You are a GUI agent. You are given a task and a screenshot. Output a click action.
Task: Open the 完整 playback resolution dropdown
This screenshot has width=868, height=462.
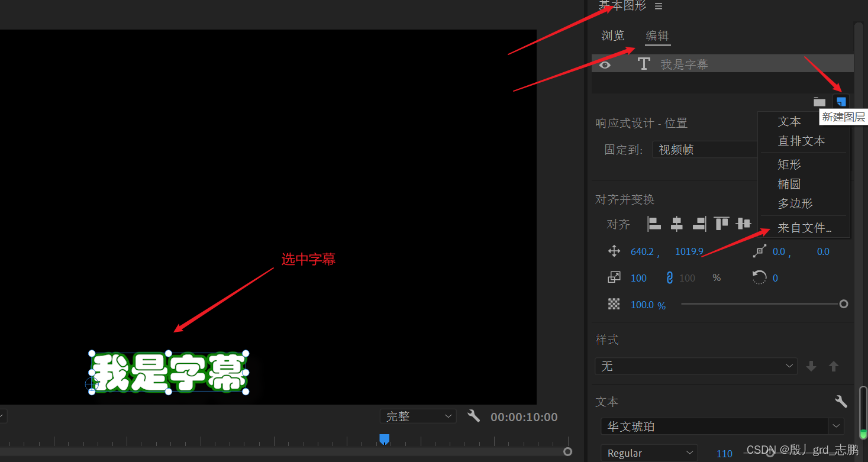[x=418, y=416]
